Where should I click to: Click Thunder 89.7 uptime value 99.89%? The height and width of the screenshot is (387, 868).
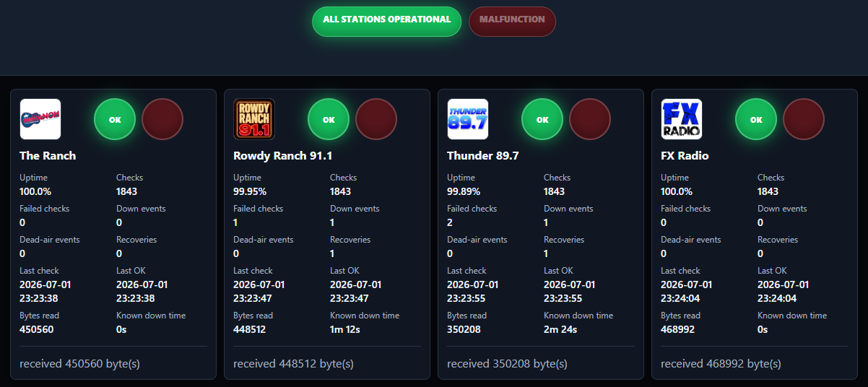[464, 191]
